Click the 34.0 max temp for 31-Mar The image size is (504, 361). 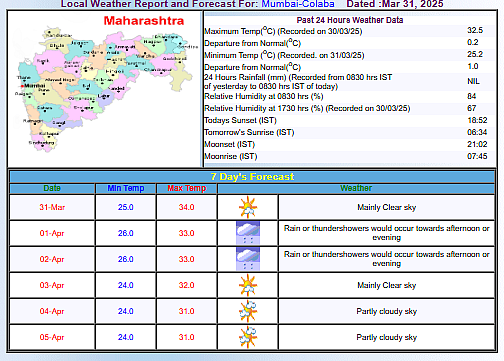[186, 207]
